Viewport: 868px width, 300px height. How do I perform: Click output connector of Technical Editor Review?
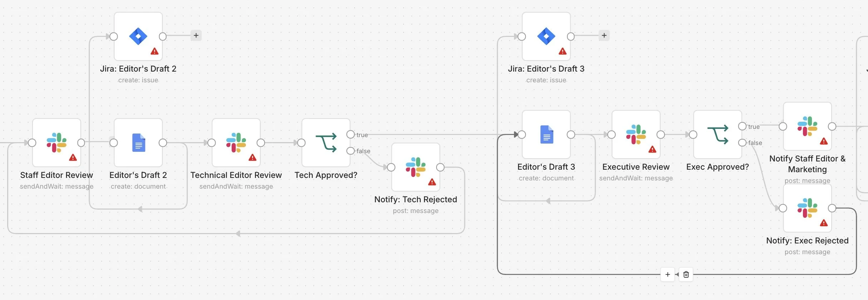[261, 143]
